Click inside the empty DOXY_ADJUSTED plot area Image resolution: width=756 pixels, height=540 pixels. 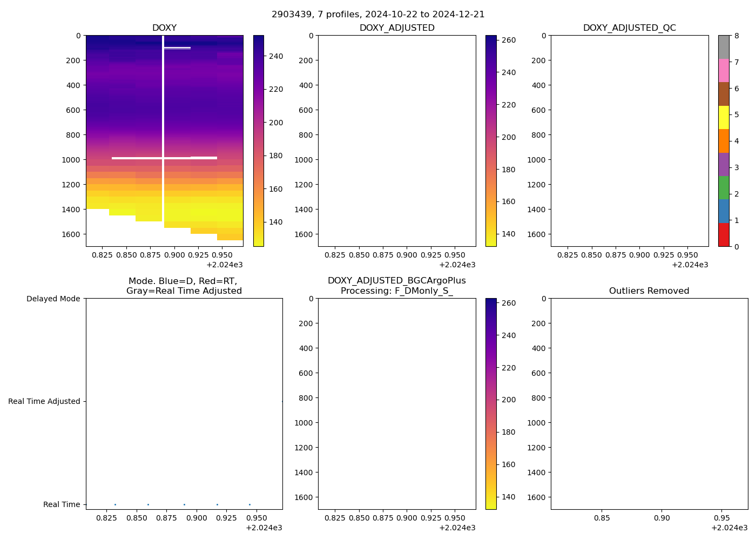point(397,140)
